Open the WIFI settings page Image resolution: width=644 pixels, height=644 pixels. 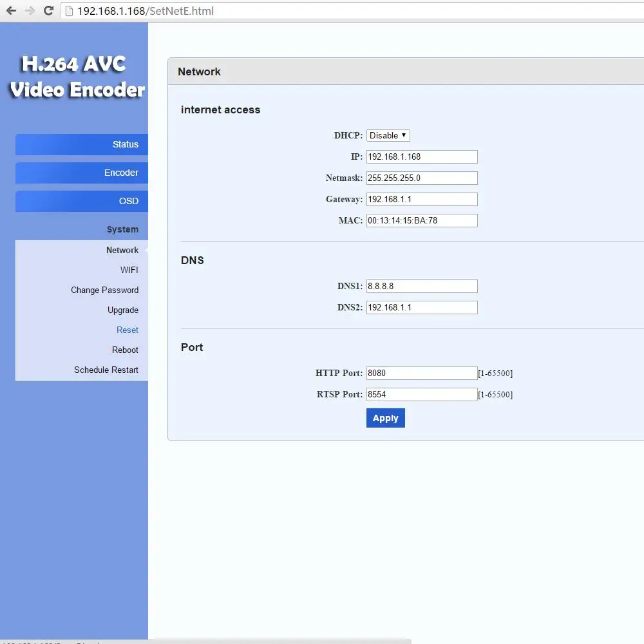129,270
